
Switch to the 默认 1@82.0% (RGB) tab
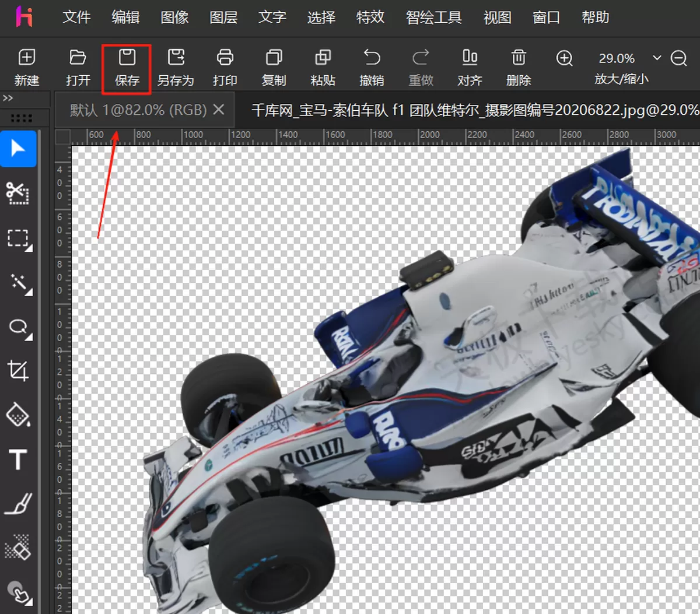coord(138,110)
